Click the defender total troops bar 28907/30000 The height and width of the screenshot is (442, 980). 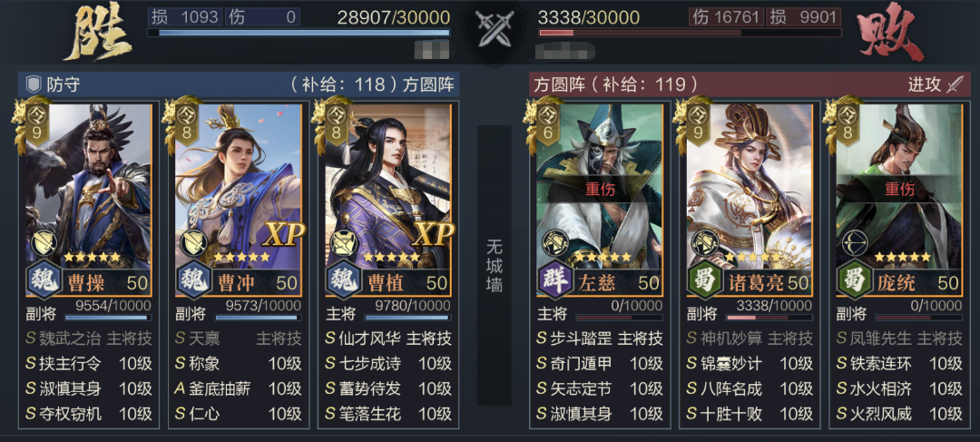point(299,33)
